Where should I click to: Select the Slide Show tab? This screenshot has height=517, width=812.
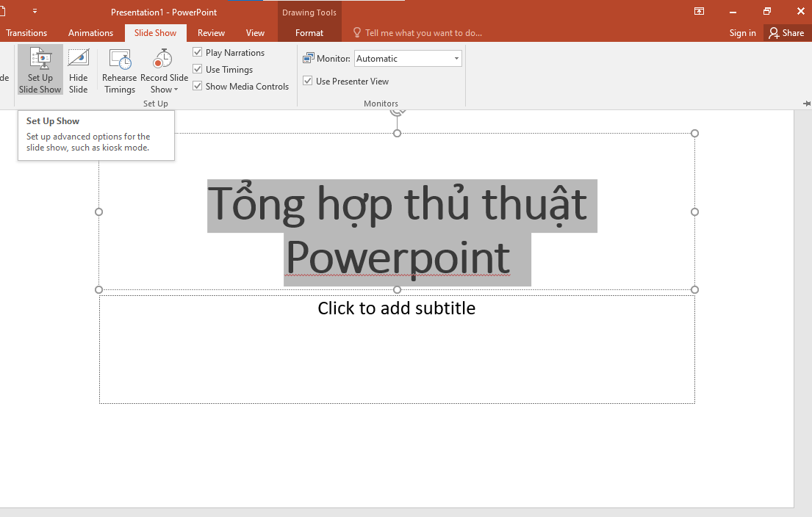tap(155, 32)
